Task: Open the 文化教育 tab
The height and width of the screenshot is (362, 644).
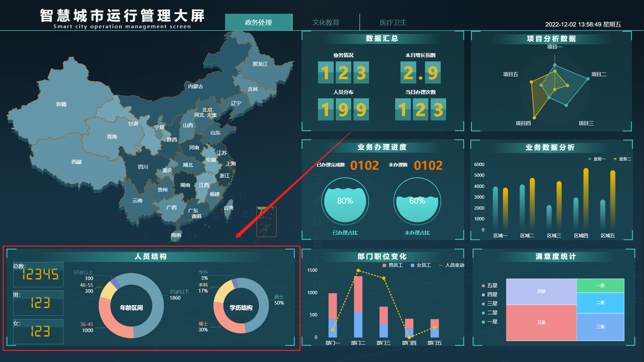Action: 326,22
